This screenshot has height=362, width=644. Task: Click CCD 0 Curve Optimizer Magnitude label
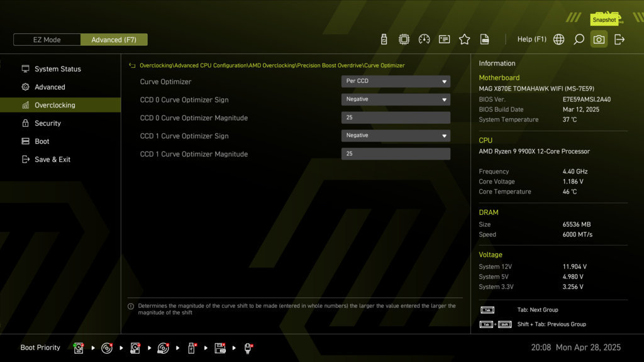point(194,118)
